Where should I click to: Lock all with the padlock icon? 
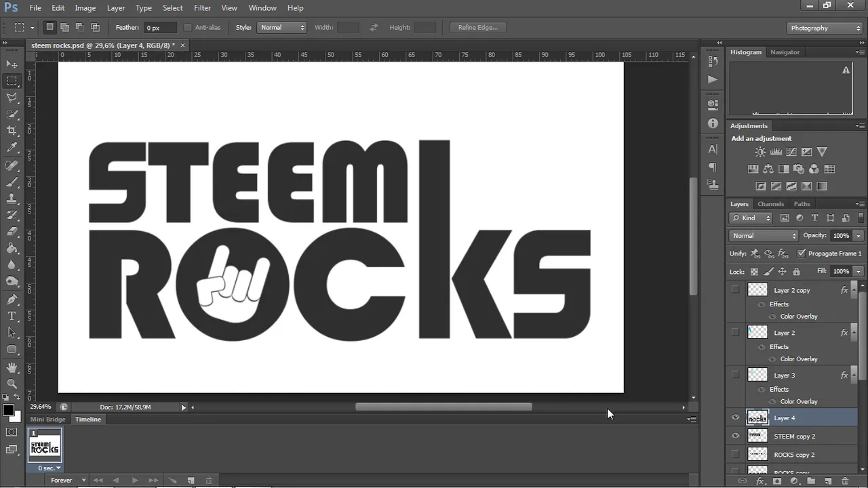point(796,271)
